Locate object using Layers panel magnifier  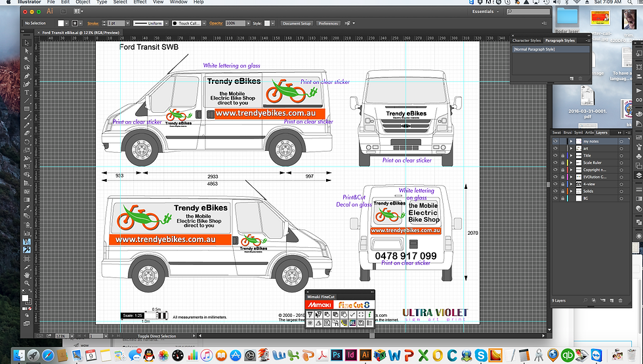585,300
